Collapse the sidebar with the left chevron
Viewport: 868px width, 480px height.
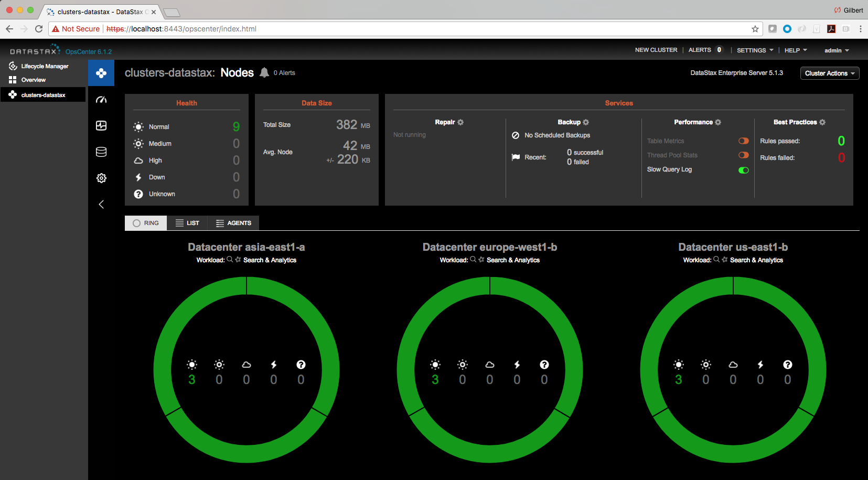tap(101, 205)
